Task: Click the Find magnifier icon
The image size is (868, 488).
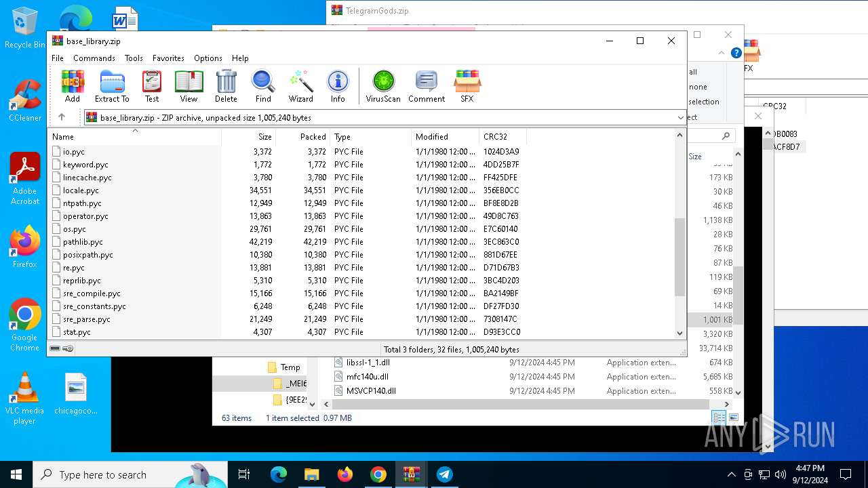Action: click(x=263, y=86)
